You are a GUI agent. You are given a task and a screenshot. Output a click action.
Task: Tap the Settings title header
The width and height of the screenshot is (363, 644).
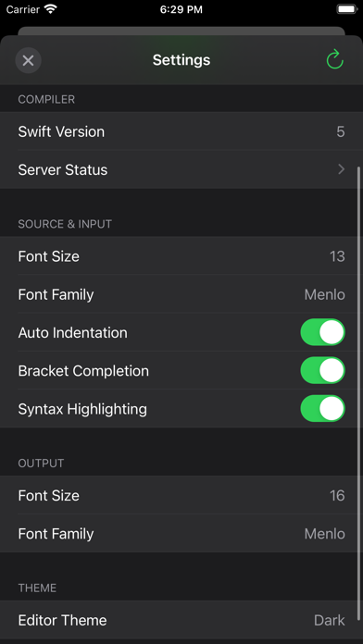coord(181,60)
